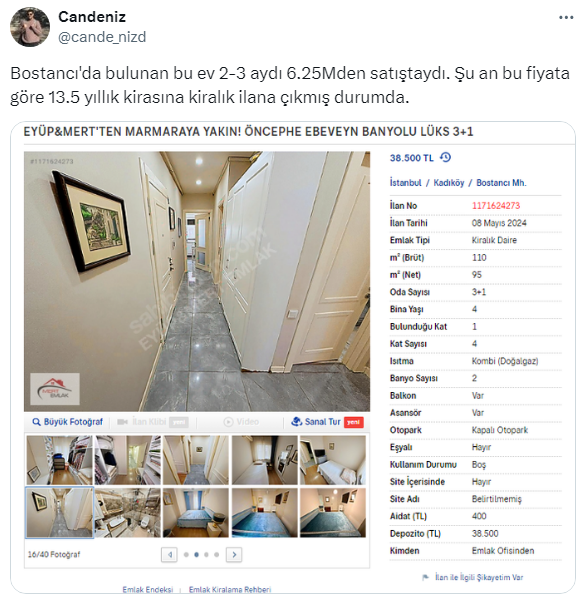Click the İlan Klibi camera icon

click(122, 422)
